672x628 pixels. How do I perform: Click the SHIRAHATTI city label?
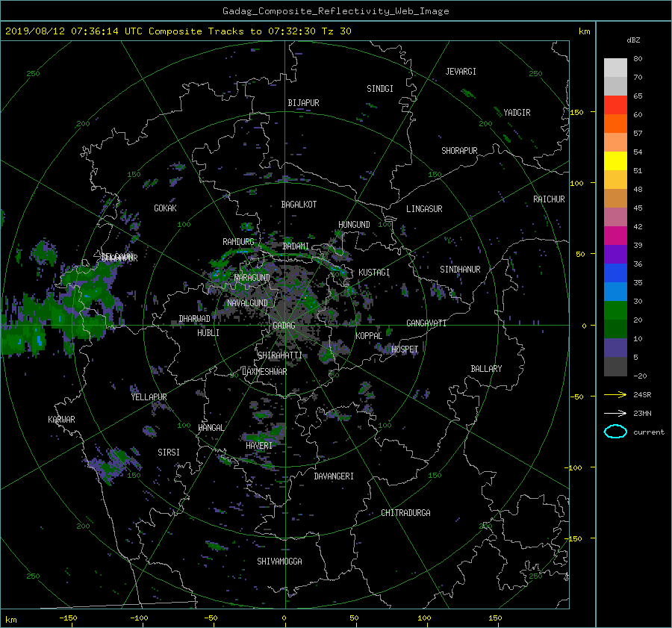pyautogui.click(x=280, y=355)
